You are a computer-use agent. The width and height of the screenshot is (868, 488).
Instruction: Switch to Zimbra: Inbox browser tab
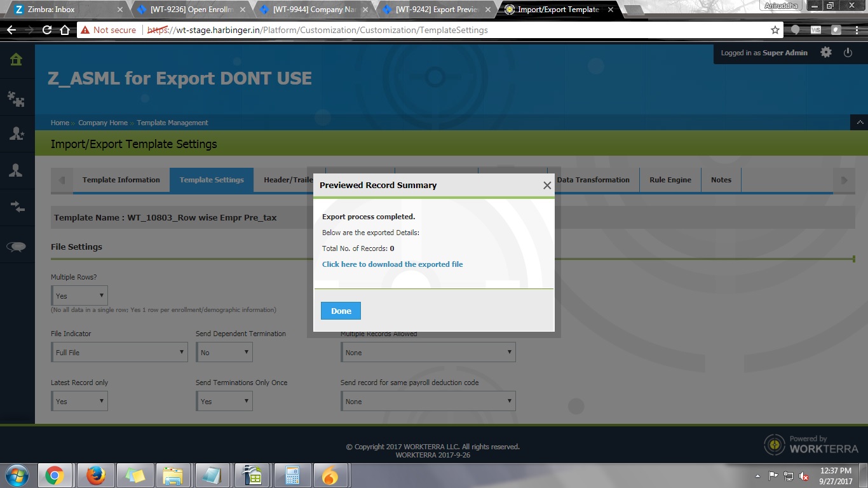pyautogui.click(x=67, y=10)
